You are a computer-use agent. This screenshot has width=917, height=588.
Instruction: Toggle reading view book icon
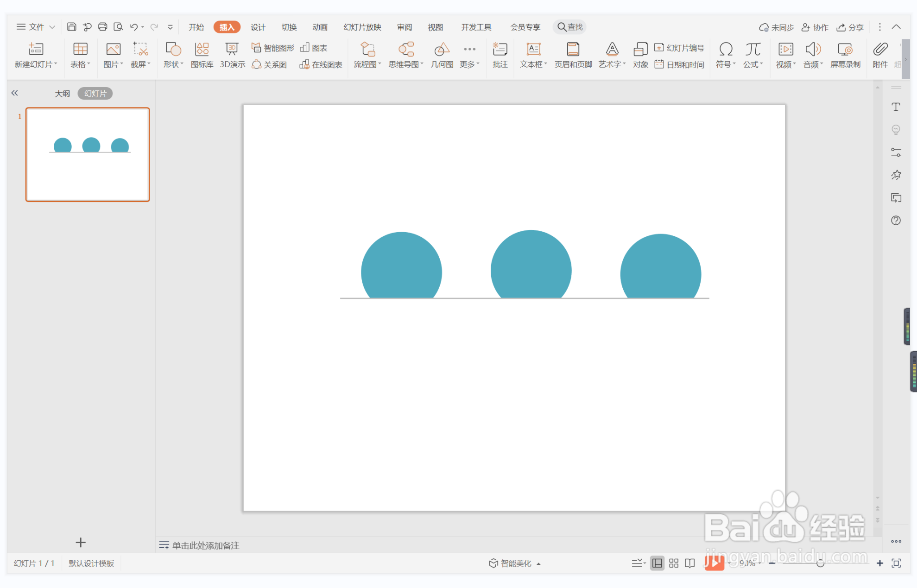pos(690,563)
